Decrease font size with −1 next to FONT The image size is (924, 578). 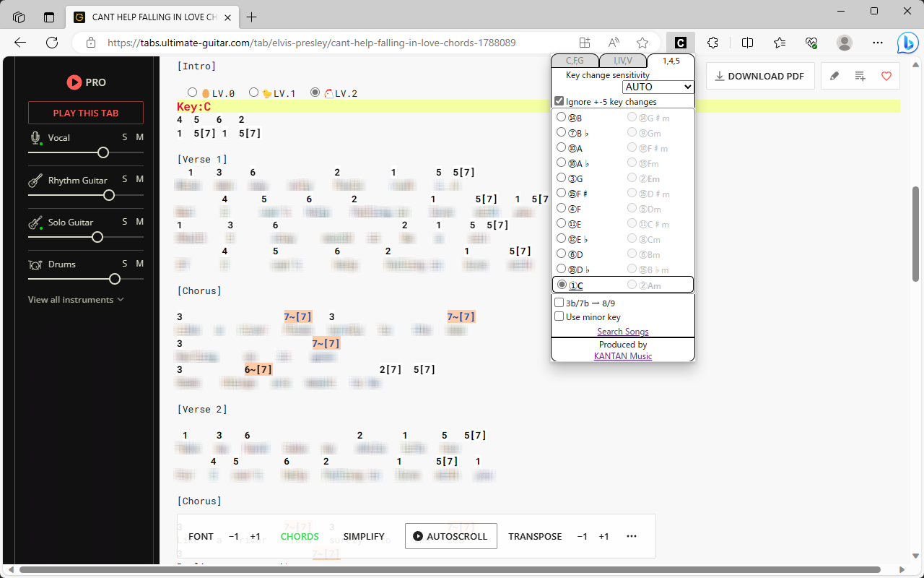(234, 536)
